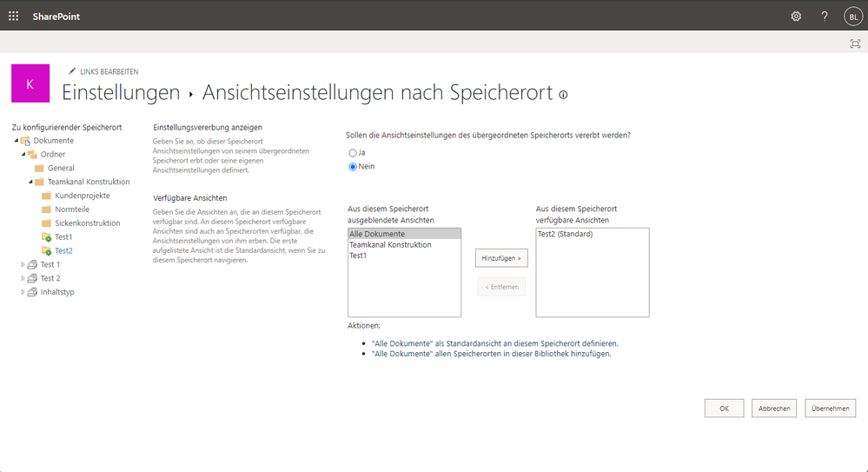Click the SharePoint title in header

click(56, 17)
